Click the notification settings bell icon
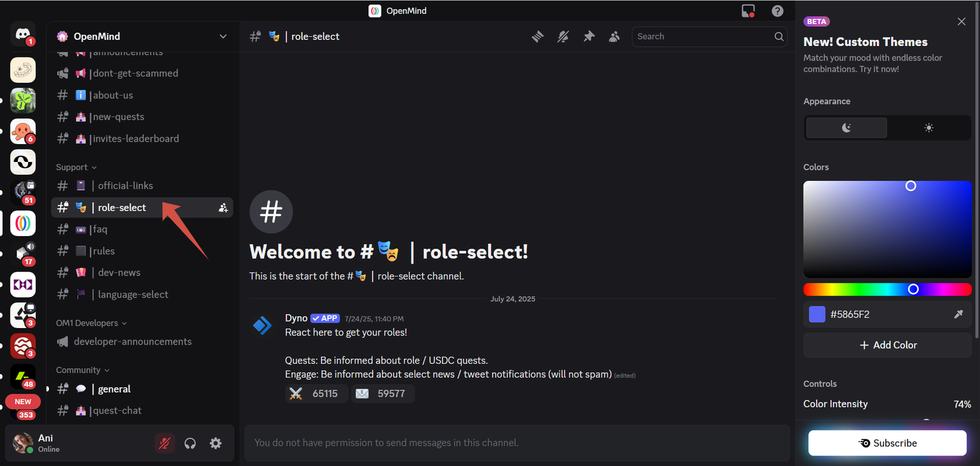980x466 pixels. click(x=563, y=37)
